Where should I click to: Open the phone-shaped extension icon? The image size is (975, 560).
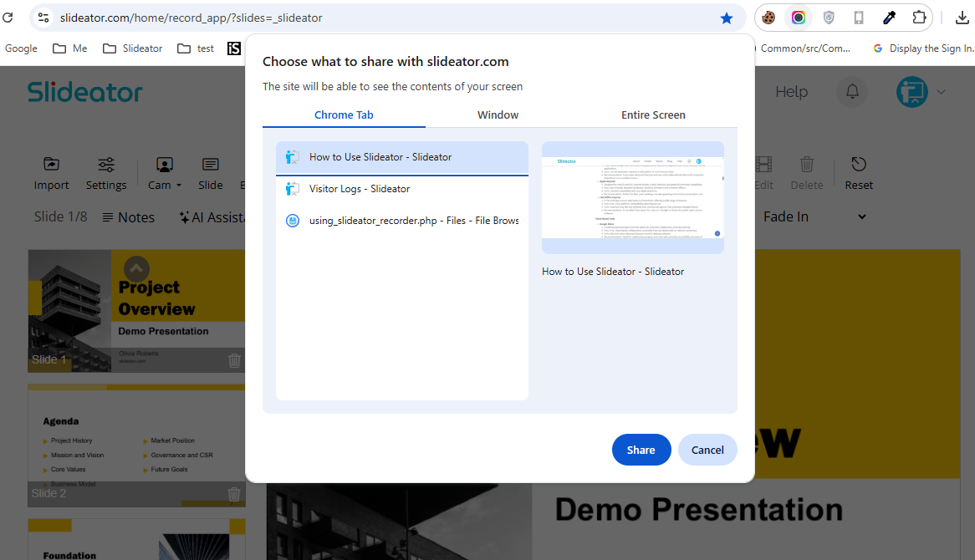coord(859,18)
